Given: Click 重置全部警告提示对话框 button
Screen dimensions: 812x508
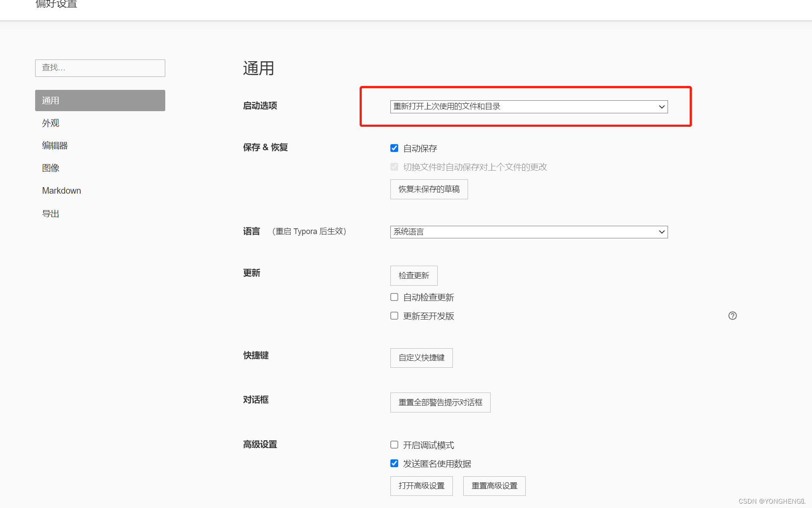Looking at the screenshot, I should (x=440, y=402).
